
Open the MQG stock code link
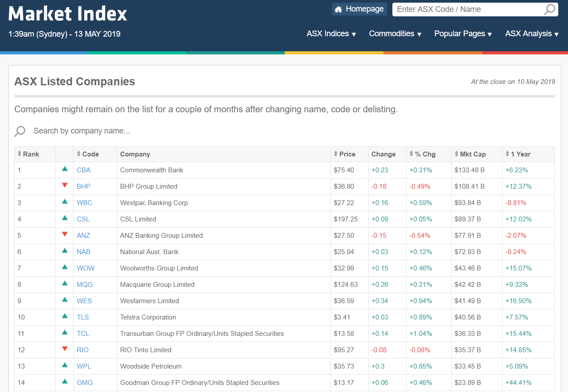pyautogui.click(x=85, y=285)
